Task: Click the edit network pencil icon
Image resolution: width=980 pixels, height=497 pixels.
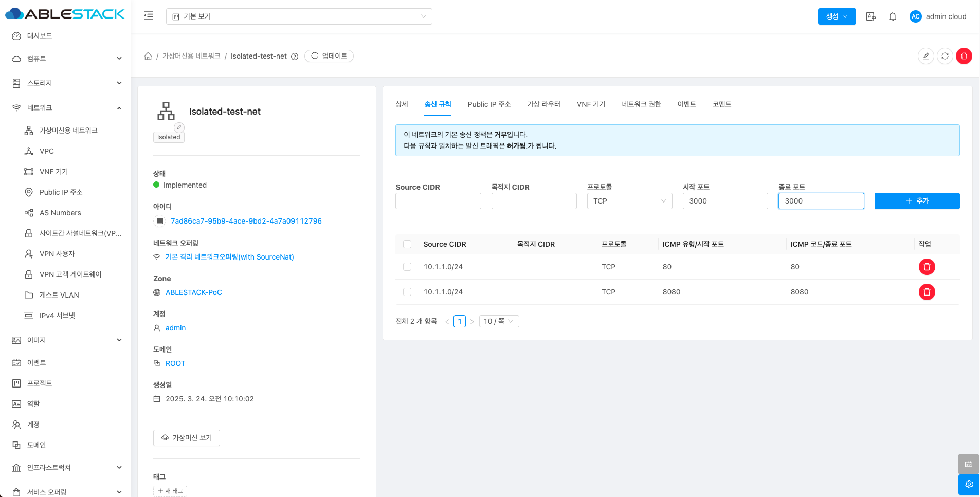Action: pyautogui.click(x=926, y=56)
